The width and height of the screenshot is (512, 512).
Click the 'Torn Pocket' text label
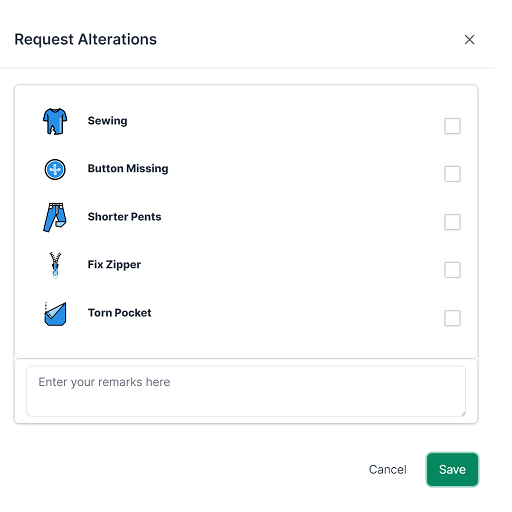[119, 313]
